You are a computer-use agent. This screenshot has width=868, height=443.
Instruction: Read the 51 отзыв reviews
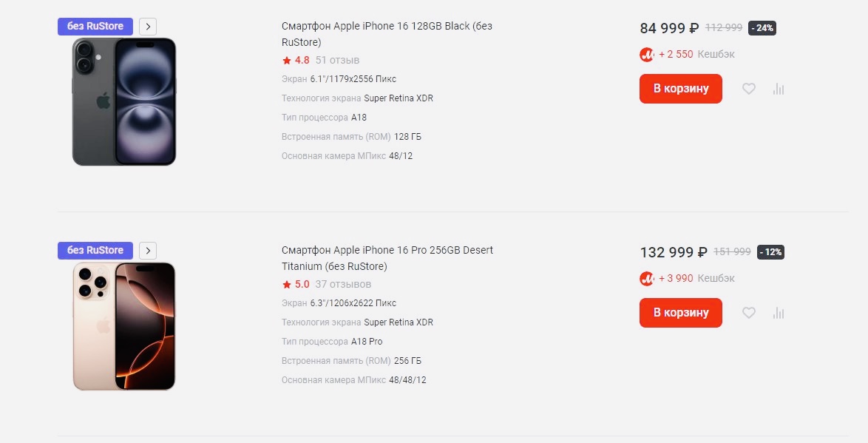click(x=337, y=61)
